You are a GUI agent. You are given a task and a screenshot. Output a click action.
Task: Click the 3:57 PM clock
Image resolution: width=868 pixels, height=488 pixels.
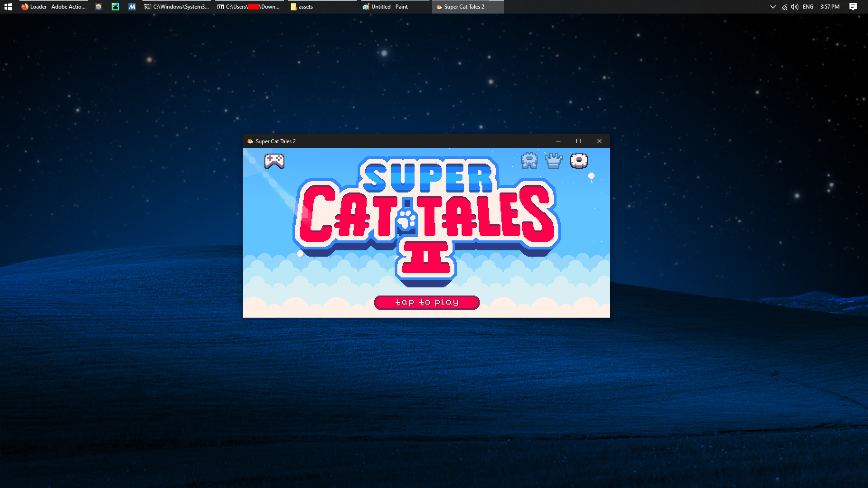[x=830, y=7]
